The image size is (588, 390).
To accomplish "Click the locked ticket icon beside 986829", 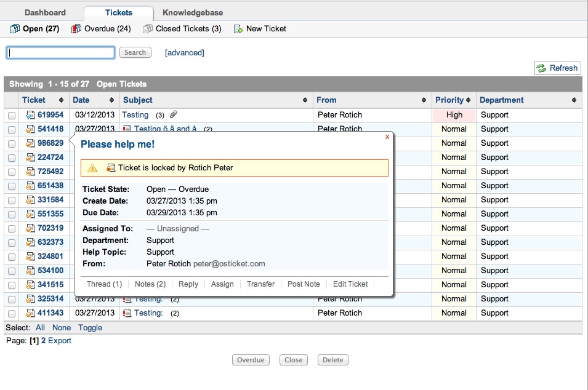I will pyautogui.click(x=30, y=143).
